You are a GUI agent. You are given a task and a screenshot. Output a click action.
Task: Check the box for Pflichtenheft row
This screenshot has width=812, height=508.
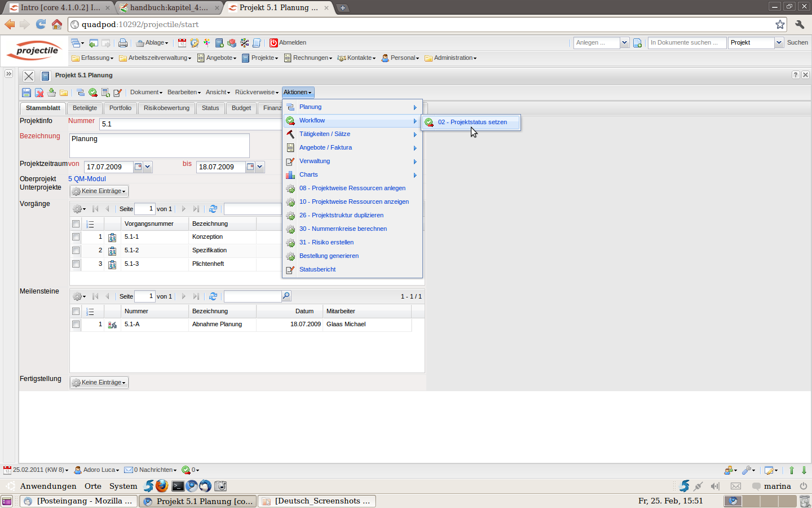[76, 264]
